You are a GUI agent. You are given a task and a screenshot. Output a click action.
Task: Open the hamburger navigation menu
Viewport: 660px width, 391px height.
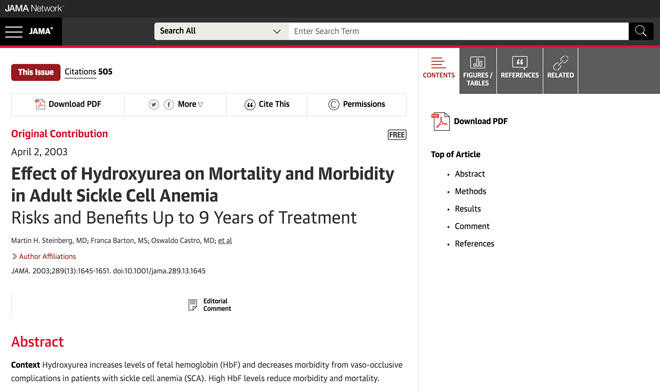point(14,32)
